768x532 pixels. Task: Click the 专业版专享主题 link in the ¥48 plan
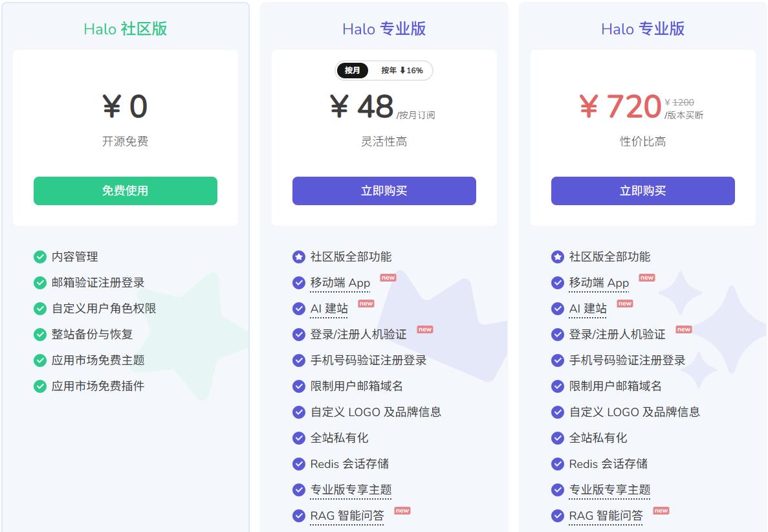pos(351,490)
